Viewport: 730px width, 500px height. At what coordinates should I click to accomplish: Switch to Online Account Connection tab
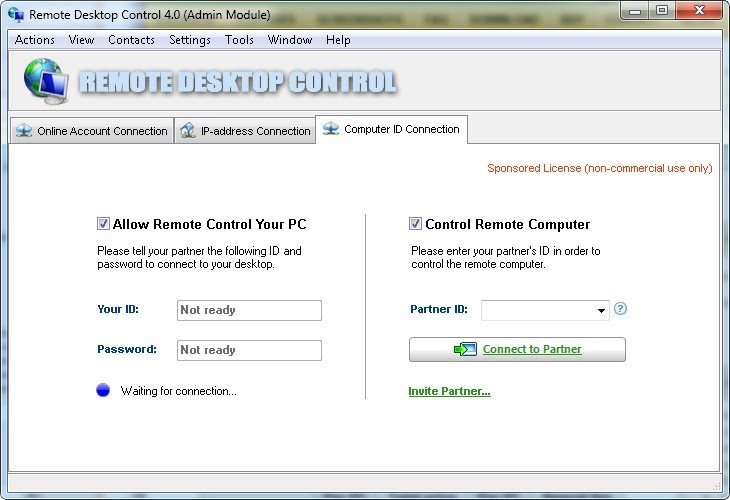point(92,131)
